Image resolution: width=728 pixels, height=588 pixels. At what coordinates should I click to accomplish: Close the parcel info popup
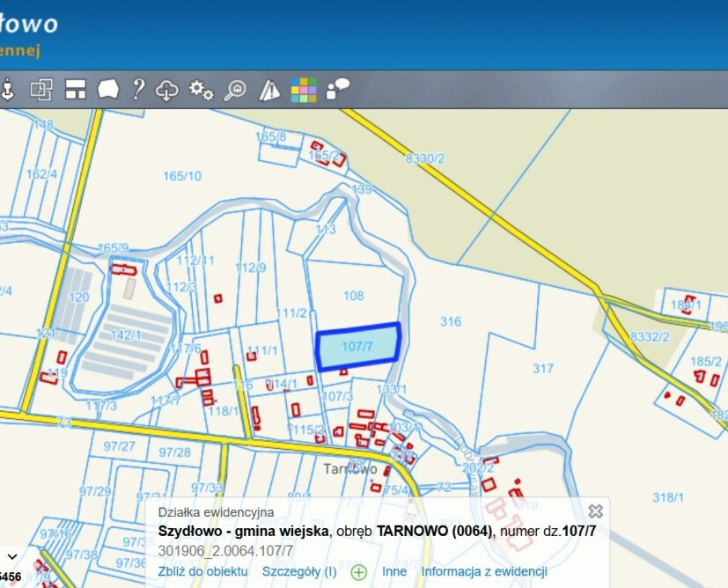coord(595,511)
